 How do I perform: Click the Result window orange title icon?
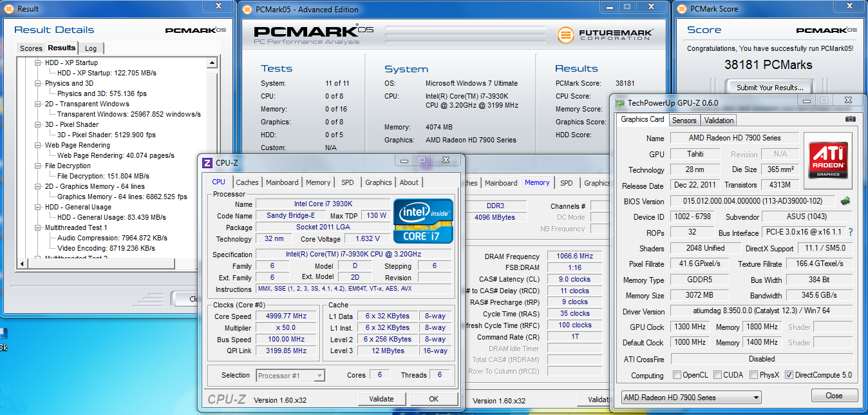(x=8, y=9)
